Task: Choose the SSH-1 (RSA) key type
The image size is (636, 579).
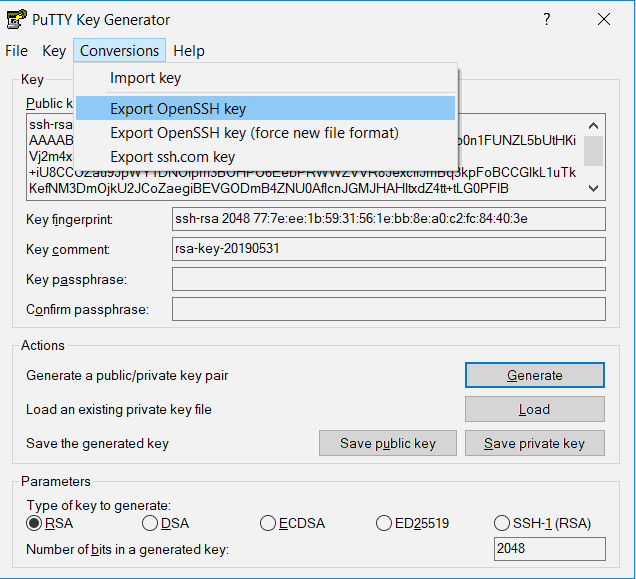Action: (502, 523)
